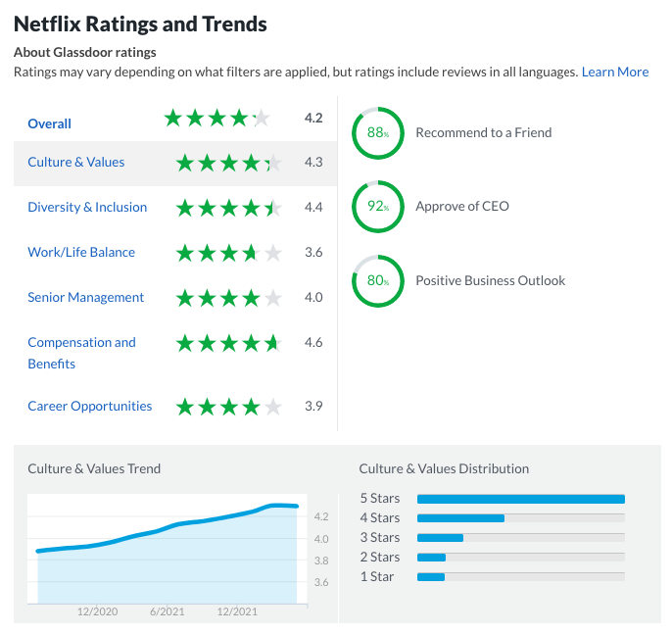The width and height of the screenshot is (672, 634).
Task: Click the 12/2021 axis label
Action: click(237, 611)
